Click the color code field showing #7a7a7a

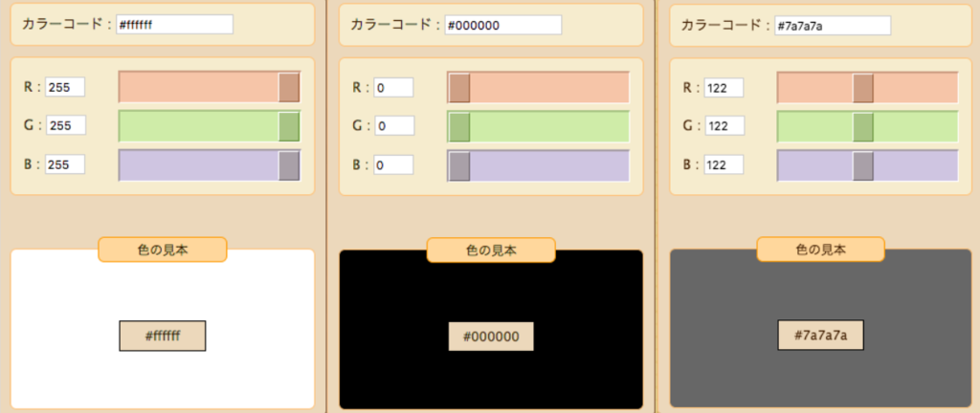coord(833,26)
